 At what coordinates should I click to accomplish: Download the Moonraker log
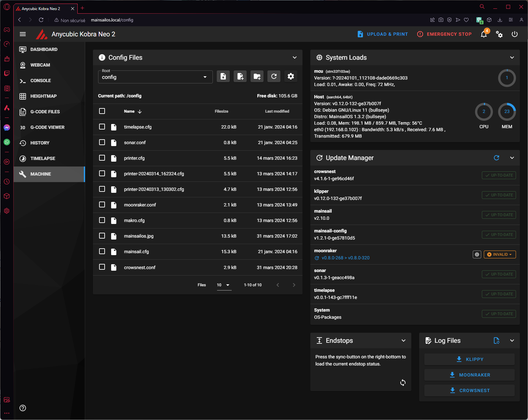click(x=470, y=375)
